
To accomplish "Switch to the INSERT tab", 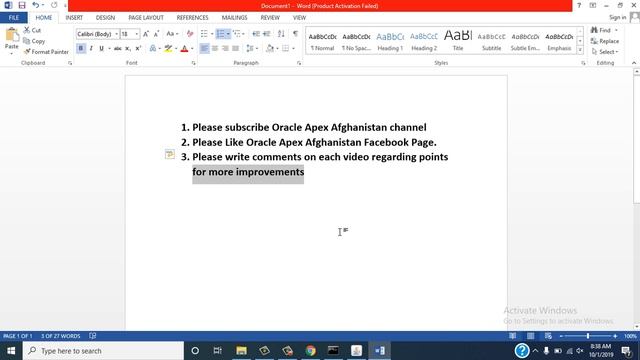I will click(74, 18).
